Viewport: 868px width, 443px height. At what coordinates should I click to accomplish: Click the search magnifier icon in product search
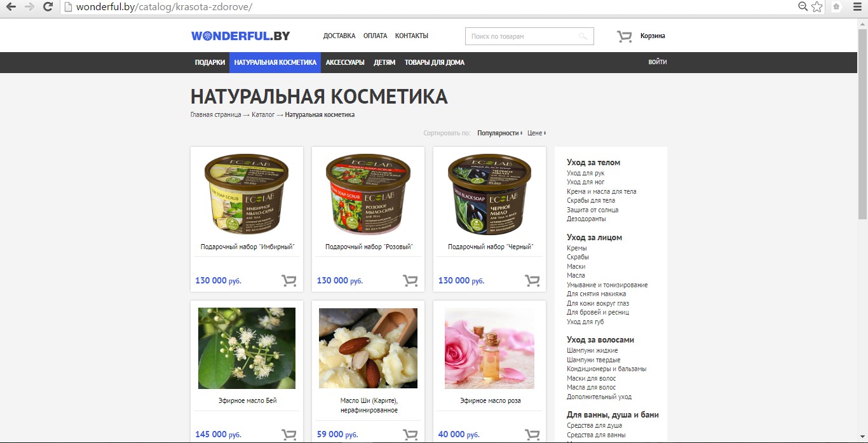click(583, 36)
